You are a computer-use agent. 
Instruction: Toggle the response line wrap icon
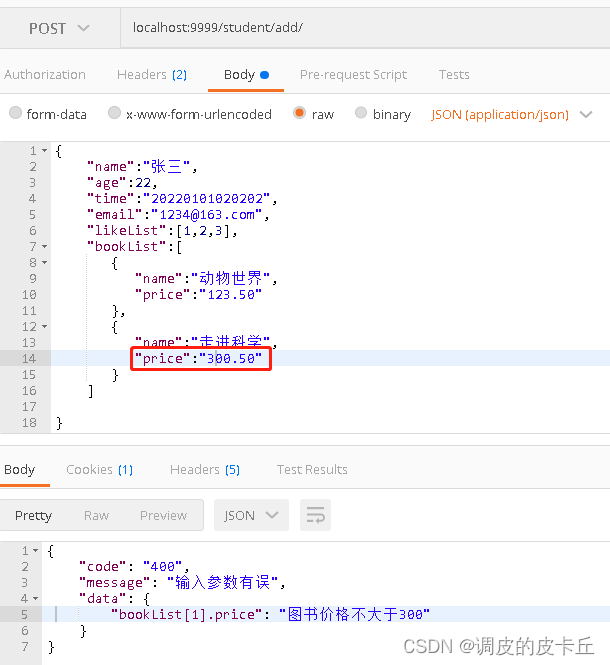[x=315, y=515]
